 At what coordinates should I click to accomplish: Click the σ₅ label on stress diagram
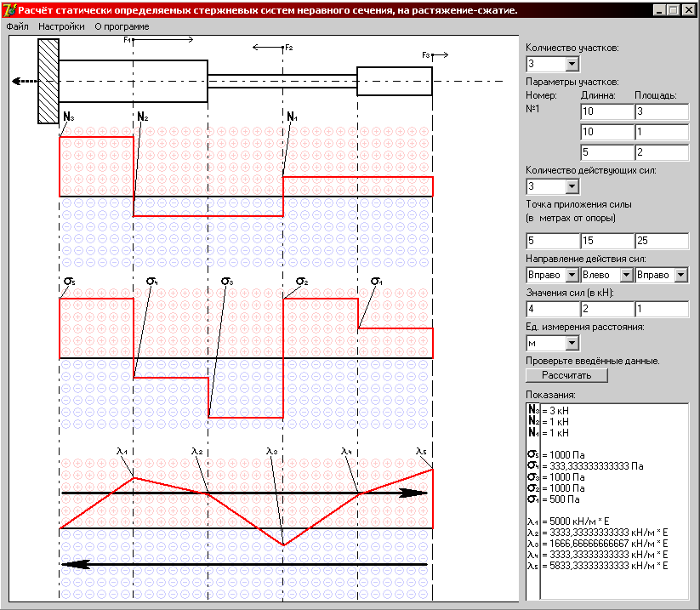point(70,282)
